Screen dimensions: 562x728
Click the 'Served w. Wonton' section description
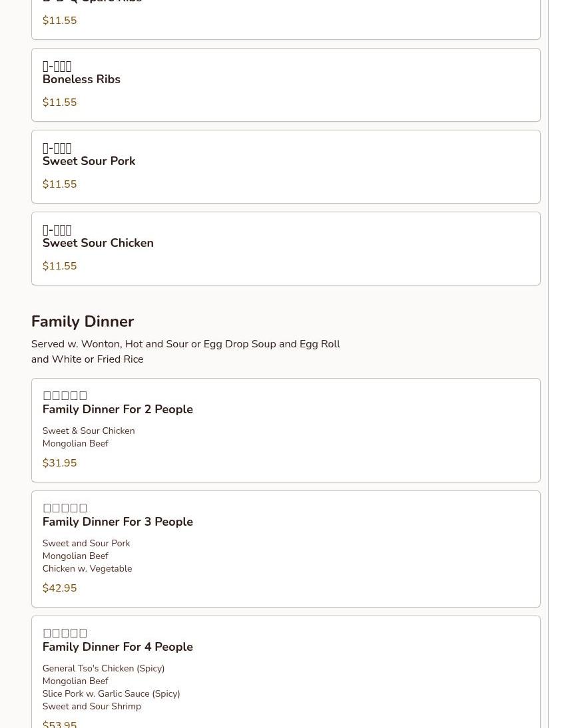[185, 351]
